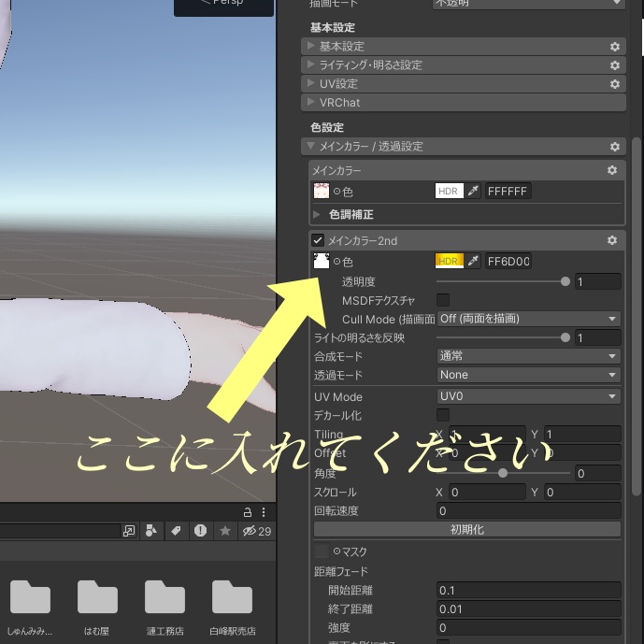Viewport: 644px width, 644px height.
Task: Expand the UV設定 foldout
Action: (x=311, y=83)
